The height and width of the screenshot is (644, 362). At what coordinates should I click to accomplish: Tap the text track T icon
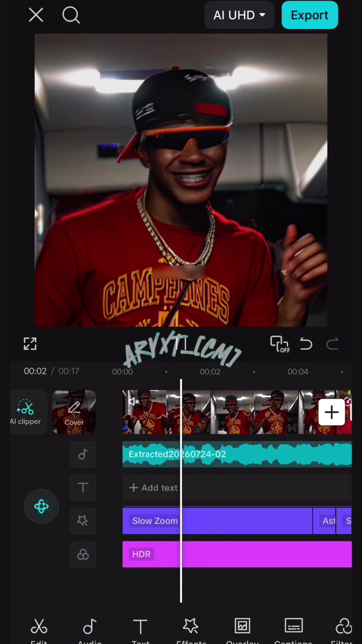pos(83,488)
